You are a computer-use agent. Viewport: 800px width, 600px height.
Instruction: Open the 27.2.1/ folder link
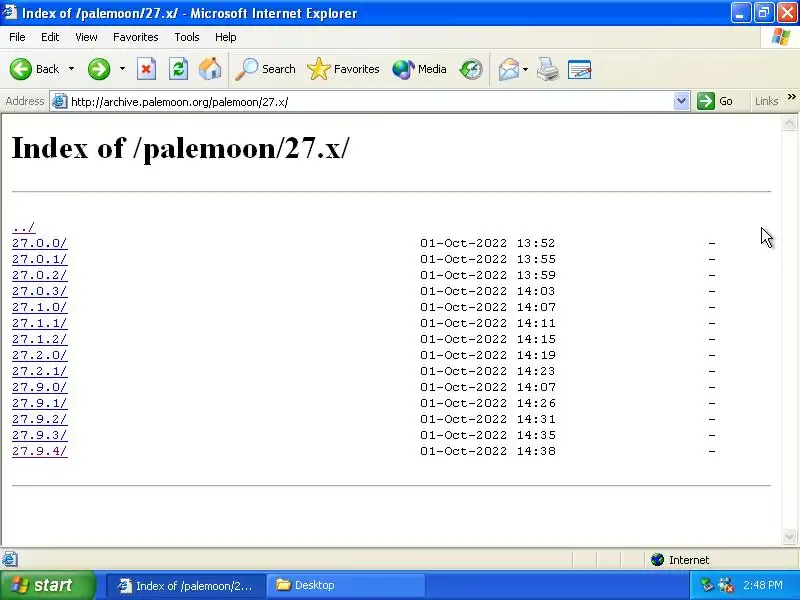coord(40,371)
